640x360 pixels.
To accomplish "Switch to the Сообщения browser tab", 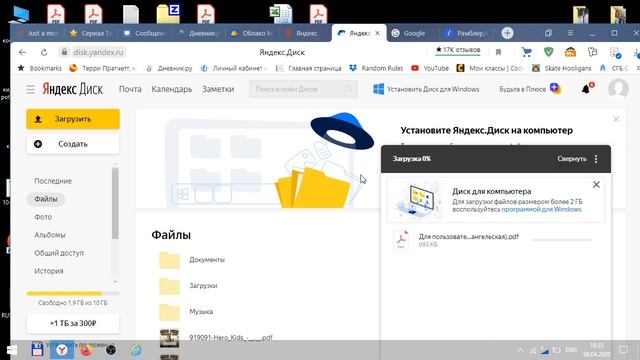I will 145,33.
